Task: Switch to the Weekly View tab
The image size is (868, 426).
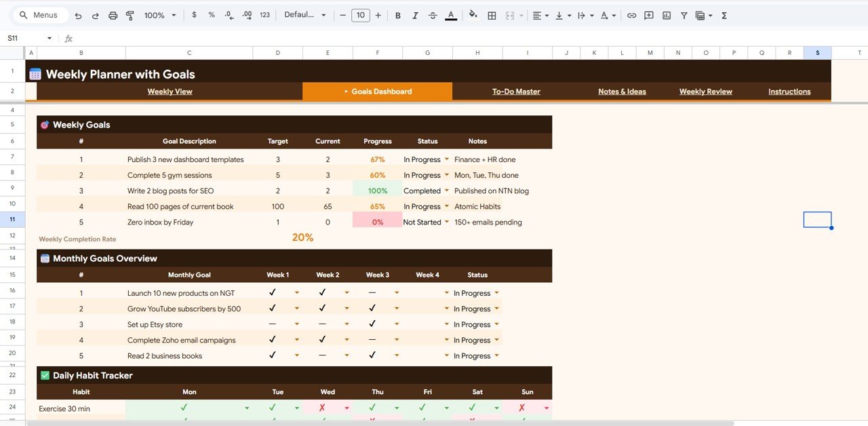Action: tap(170, 92)
